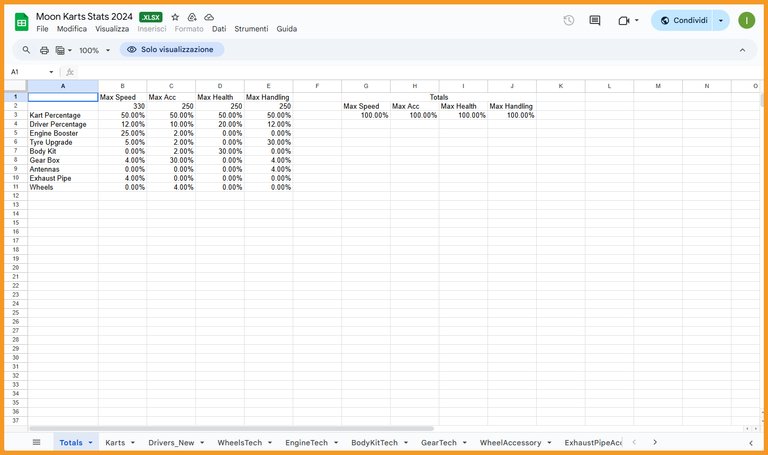Viewport: 768px width, 455px height.
Task: Switch to the Drivers_New sheet tab
Action: click(x=171, y=443)
